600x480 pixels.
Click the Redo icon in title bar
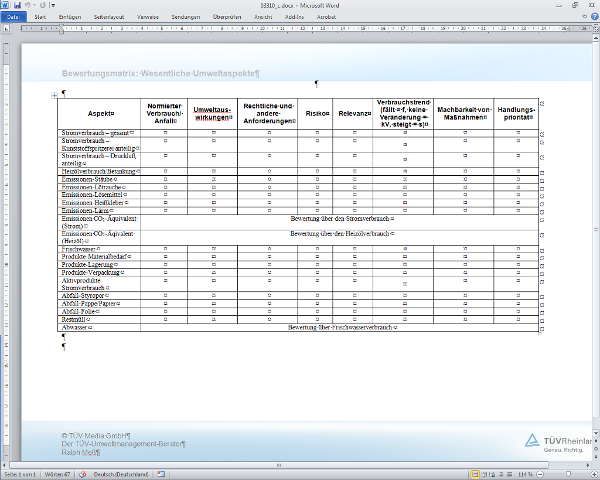[x=43, y=6]
